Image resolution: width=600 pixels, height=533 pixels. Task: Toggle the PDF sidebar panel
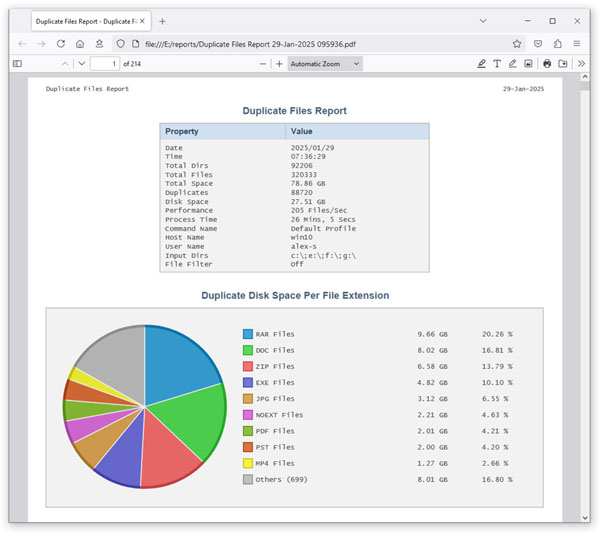pyautogui.click(x=17, y=64)
